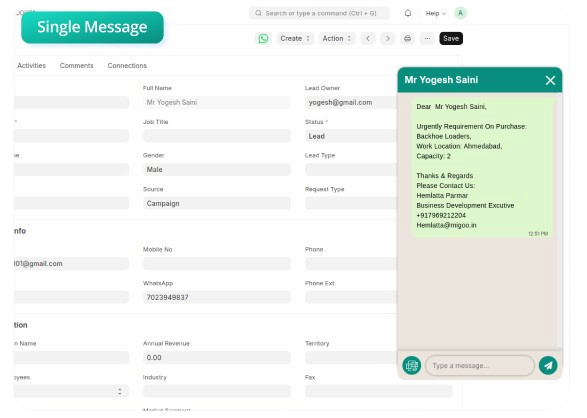
Task: Go to next record arrow
Action: (387, 39)
